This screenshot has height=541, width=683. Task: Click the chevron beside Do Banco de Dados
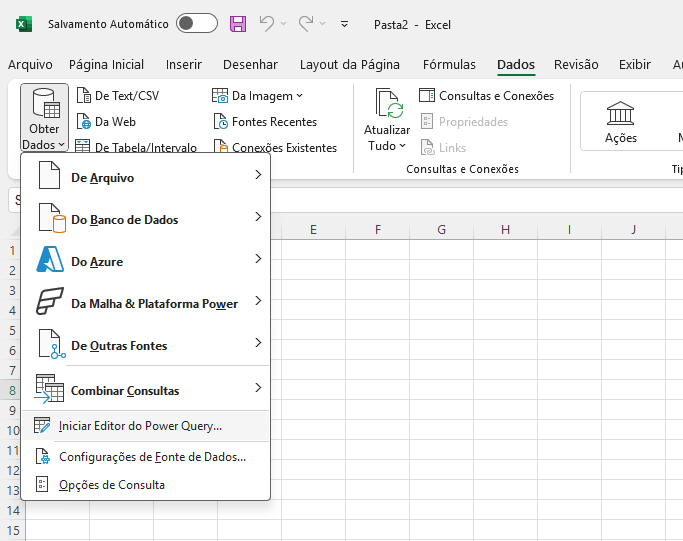click(x=258, y=216)
